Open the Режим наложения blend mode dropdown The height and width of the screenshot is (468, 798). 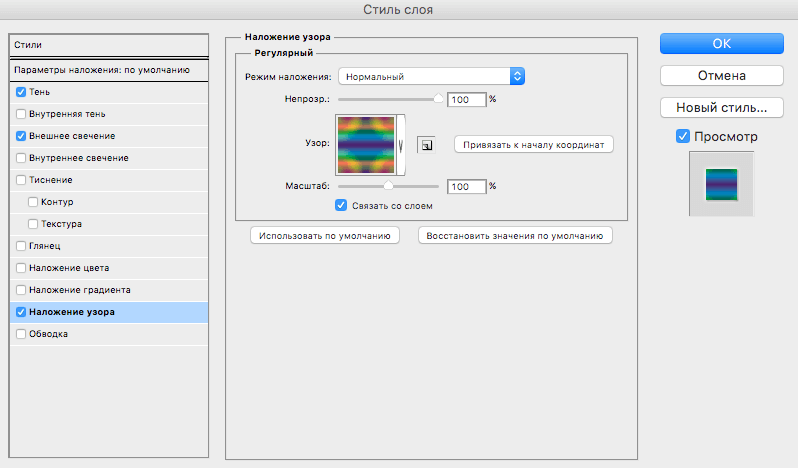coord(432,76)
